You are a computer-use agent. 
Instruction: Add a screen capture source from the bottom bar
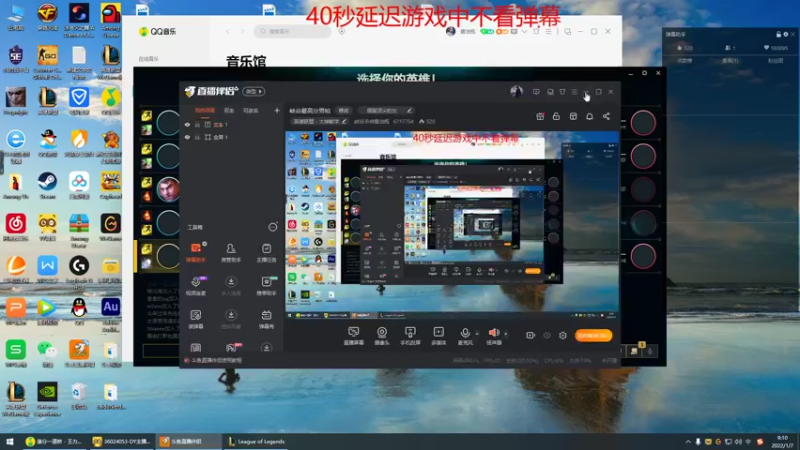coord(354,336)
